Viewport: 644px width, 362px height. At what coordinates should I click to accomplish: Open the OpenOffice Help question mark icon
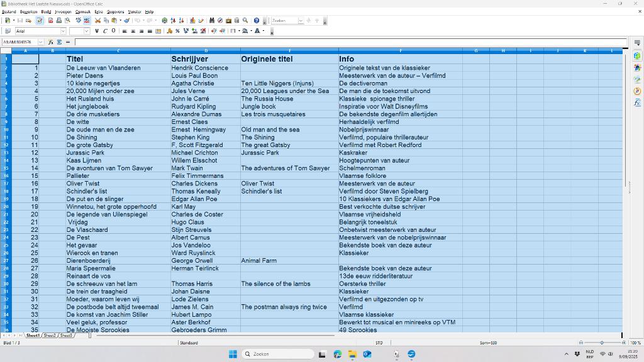pyautogui.click(x=257, y=21)
